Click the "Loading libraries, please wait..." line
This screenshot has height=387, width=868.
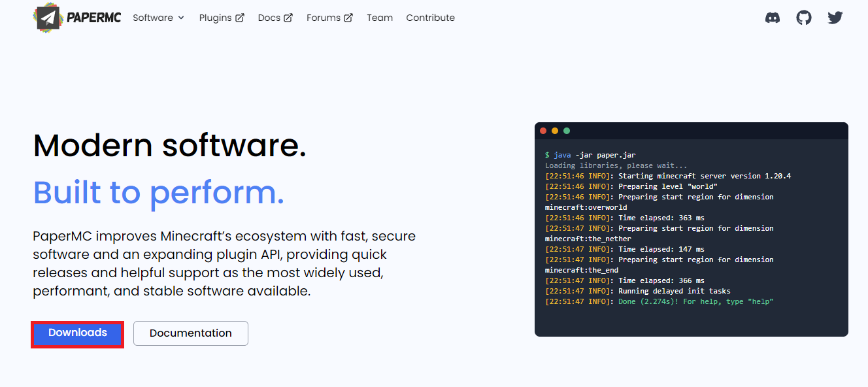[x=616, y=165]
